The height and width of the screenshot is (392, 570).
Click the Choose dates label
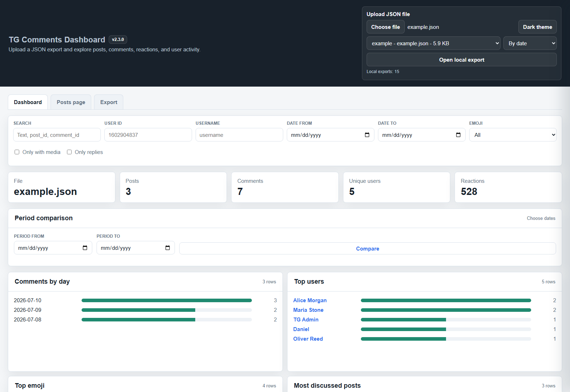541,218
